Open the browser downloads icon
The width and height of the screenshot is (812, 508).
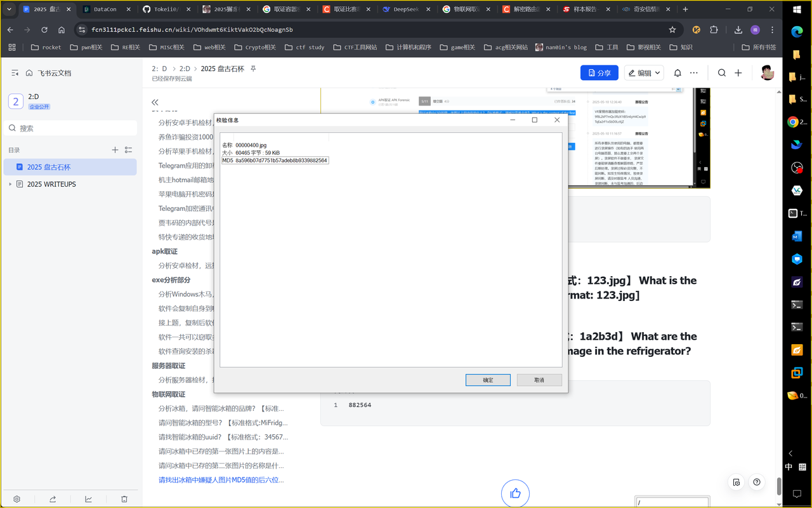(738, 30)
